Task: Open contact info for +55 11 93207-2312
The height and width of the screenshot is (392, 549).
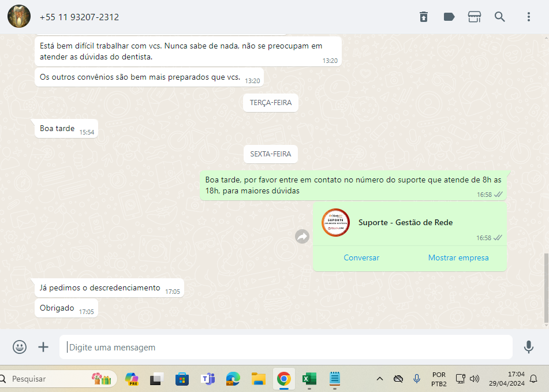Action: 79,17
